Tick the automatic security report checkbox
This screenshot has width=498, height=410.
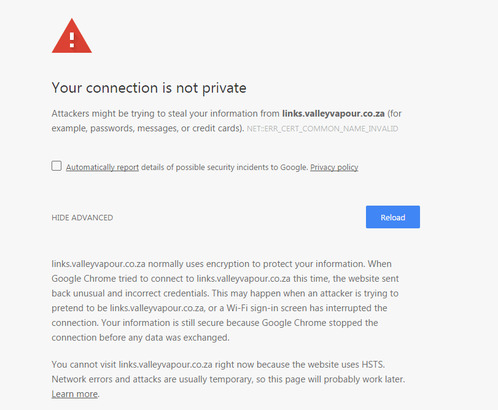point(56,166)
